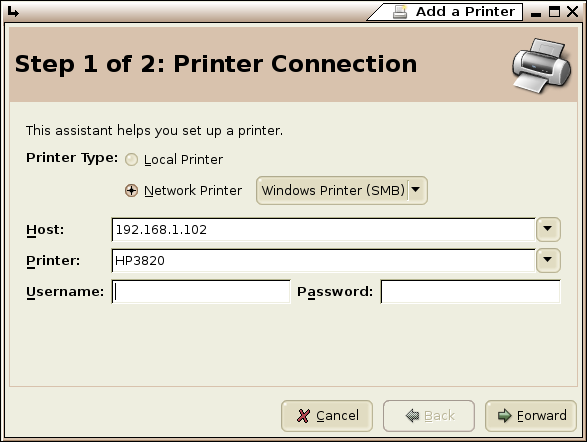Close the Add a Printer window
Viewport: 587px width, 442px height.
coord(572,12)
